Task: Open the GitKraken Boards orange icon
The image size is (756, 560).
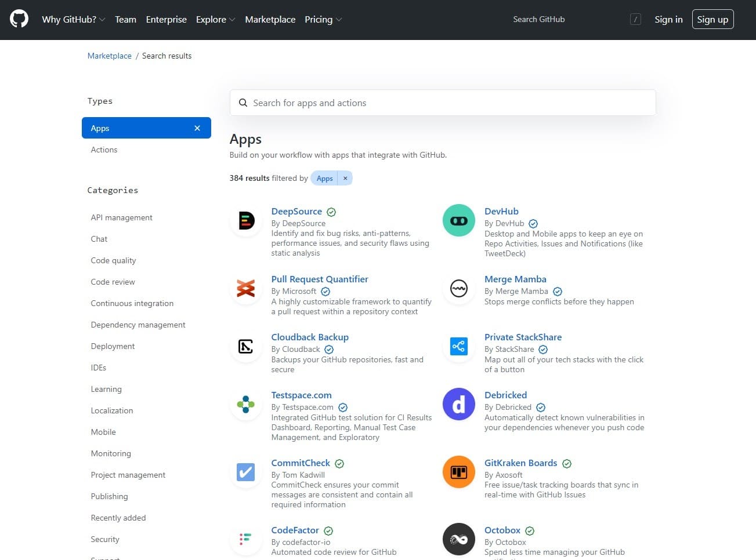Action: [458, 472]
